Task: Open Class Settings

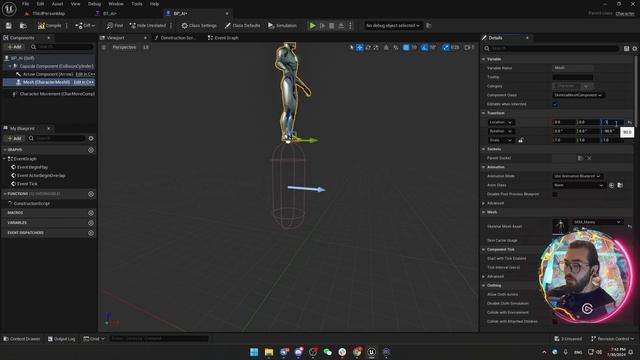Action: 199,26
